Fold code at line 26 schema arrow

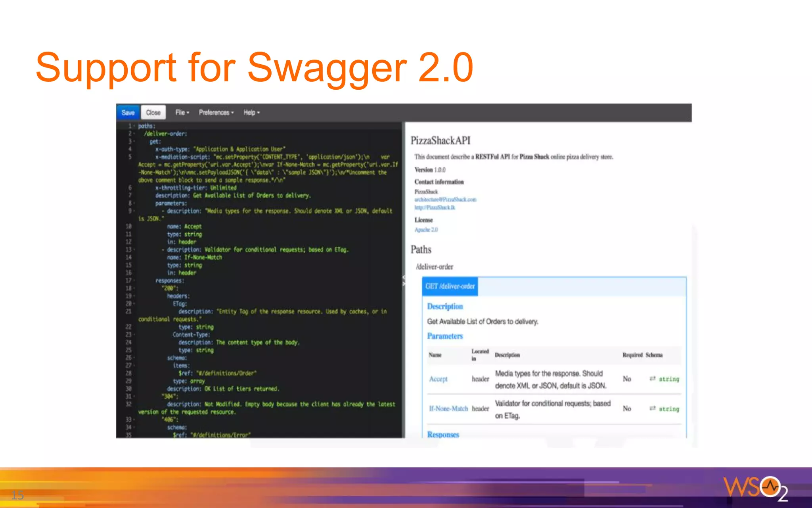pyautogui.click(x=135, y=358)
